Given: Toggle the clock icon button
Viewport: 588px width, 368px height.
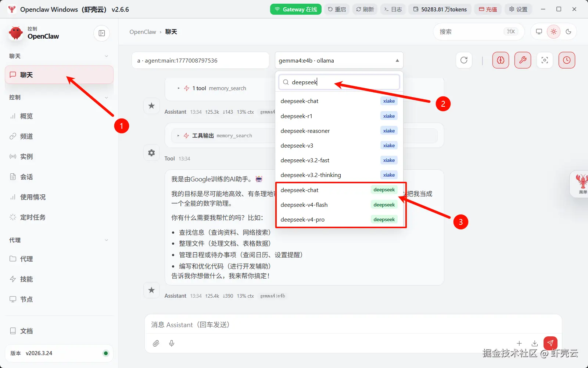Looking at the screenshot, I should [x=567, y=60].
